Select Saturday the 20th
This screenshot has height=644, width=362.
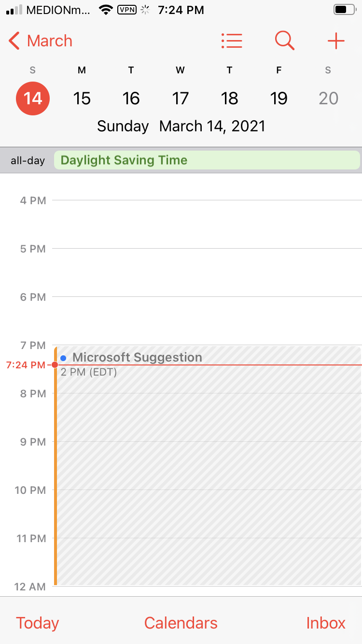coord(328,98)
